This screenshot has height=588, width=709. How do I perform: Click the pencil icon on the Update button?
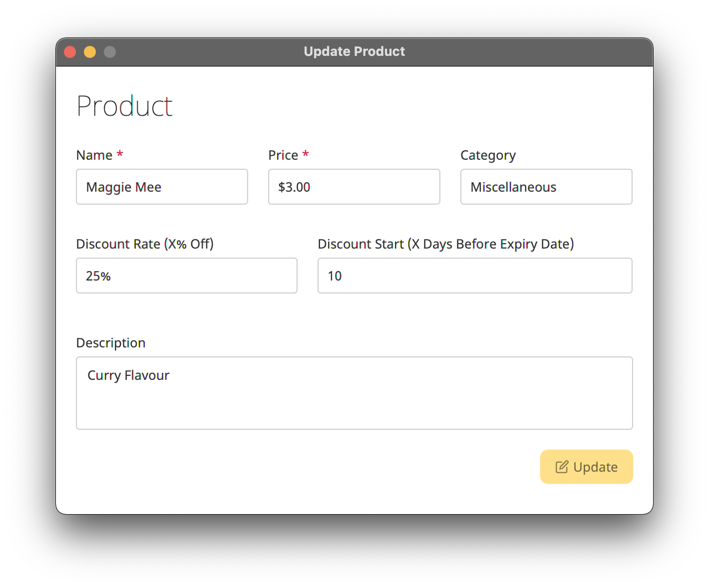562,467
